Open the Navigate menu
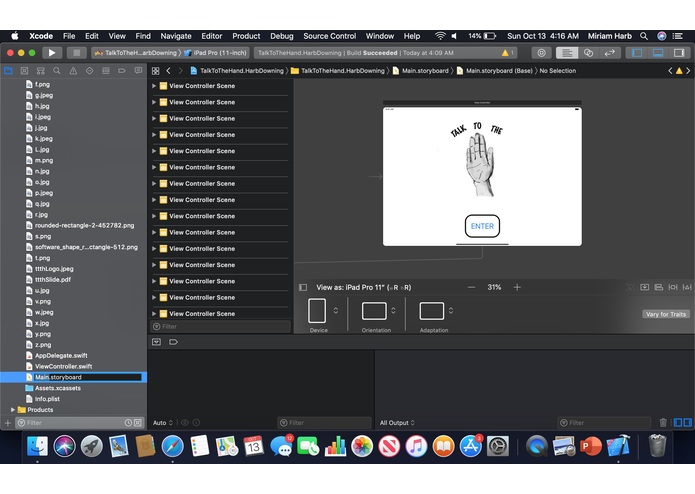Image resolution: width=695 pixels, height=494 pixels. [x=176, y=36]
